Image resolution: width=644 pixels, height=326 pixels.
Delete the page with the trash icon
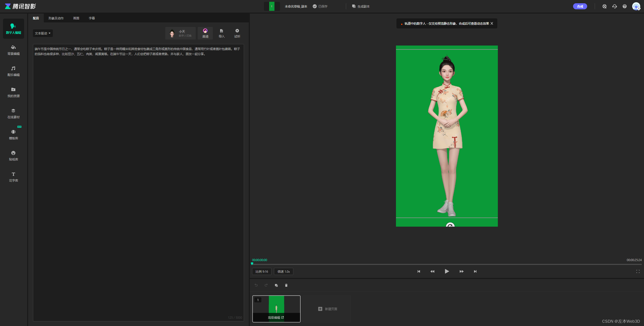pyautogui.click(x=286, y=285)
